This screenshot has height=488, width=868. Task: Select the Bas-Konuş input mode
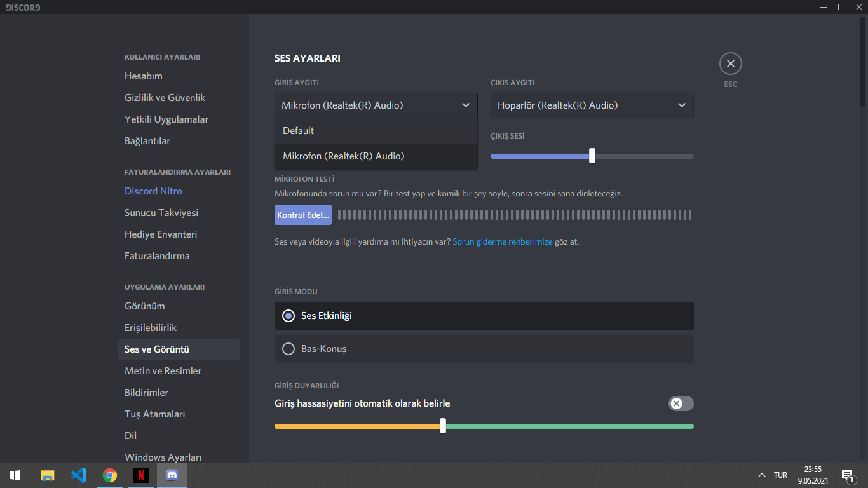click(484, 349)
